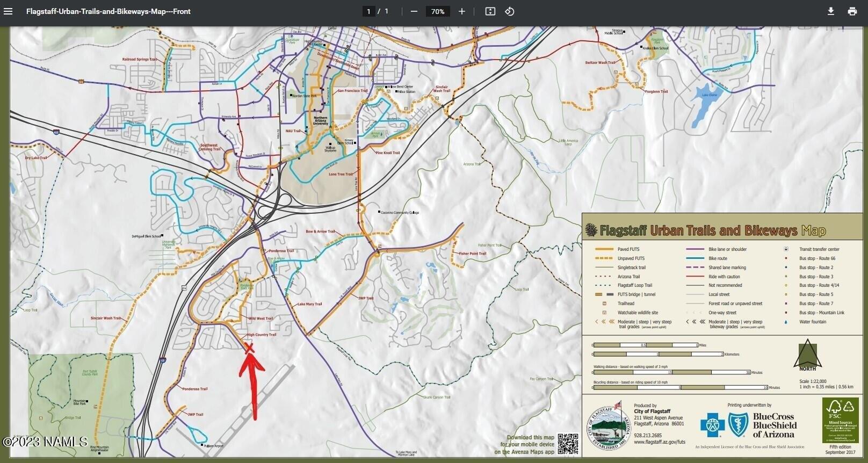Viewport: 868px width, 463px height.
Task: Click the QR code on the map
Action: pos(567,444)
